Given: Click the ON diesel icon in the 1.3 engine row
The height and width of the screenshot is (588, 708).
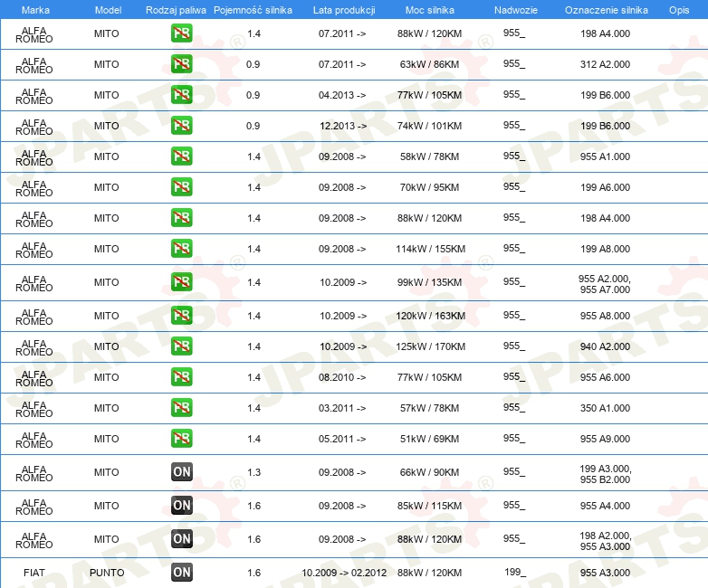Looking at the screenshot, I should (181, 472).
